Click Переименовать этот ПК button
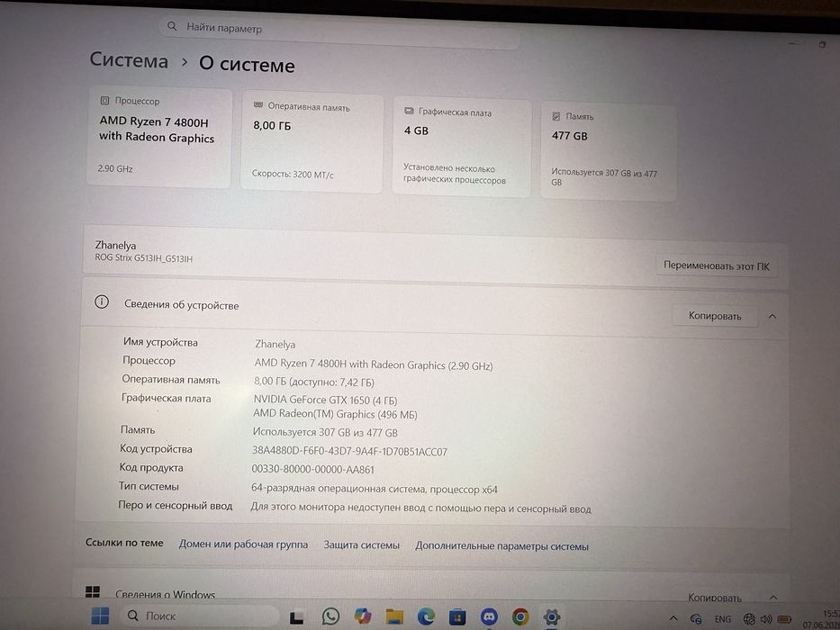 click(x=717, y=265)
